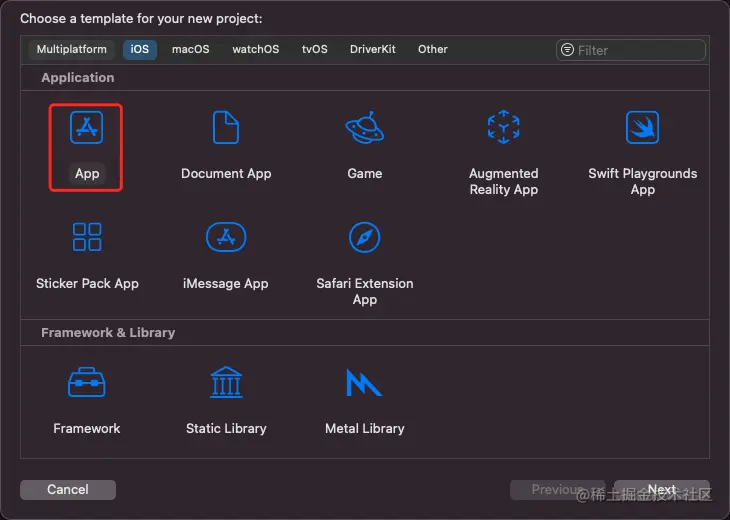Pick the Augmented Reality App cube icon
The image size is (730, 520).
503,127
